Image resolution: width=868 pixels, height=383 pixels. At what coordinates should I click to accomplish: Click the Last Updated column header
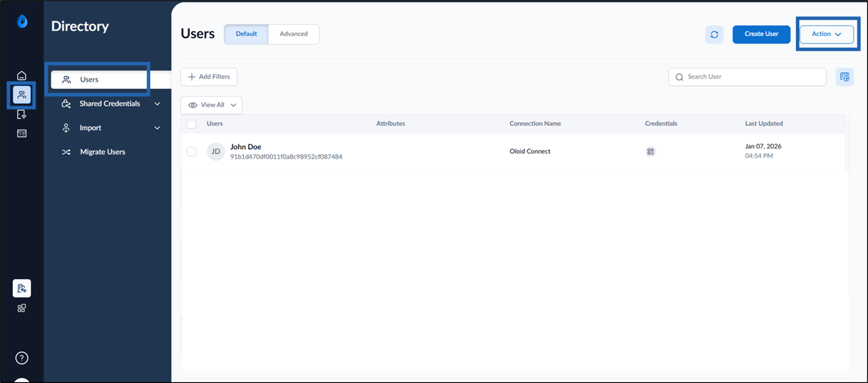click(x=764, y=124)
